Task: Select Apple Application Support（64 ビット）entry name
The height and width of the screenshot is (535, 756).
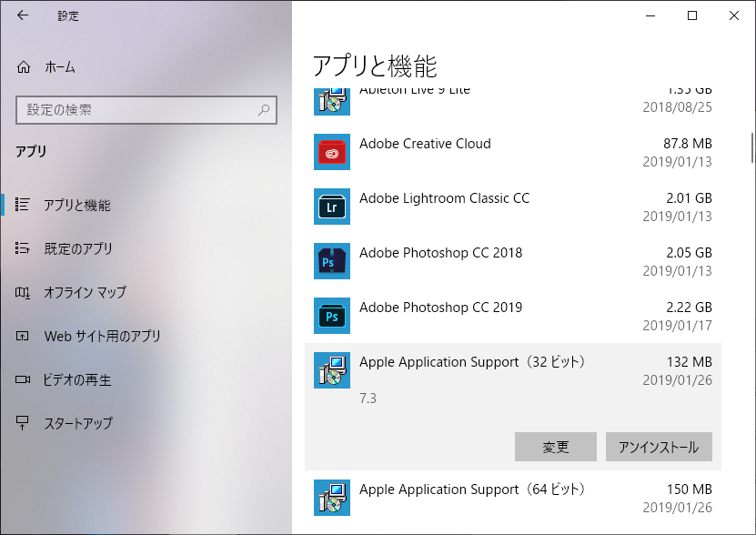Action: (472, 490)
